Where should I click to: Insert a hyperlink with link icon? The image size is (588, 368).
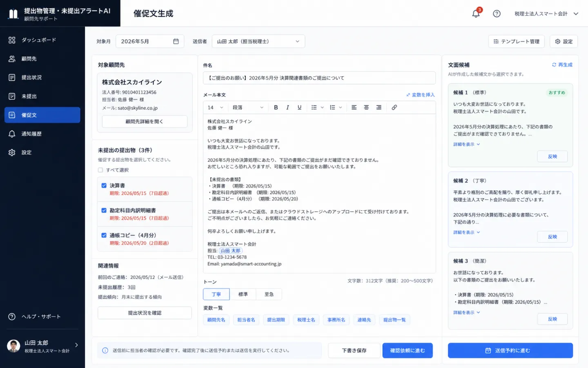coord(394,107)
